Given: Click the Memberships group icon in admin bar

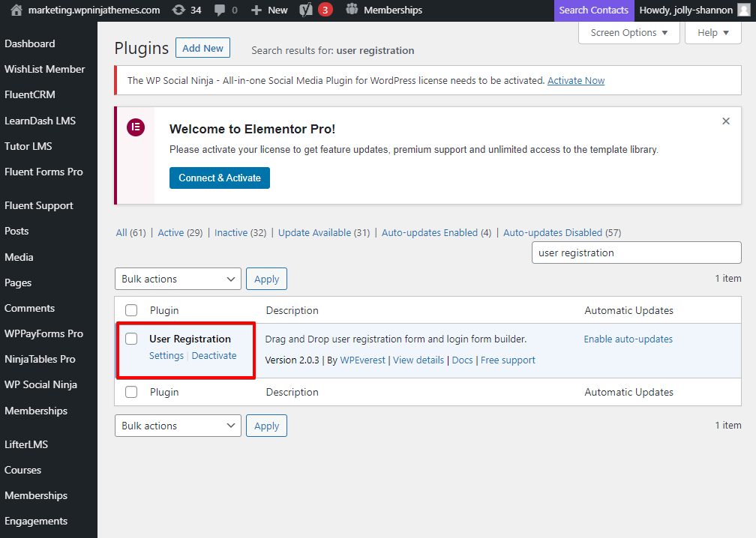Looking at the screenshot, I should tap(352, 10).
